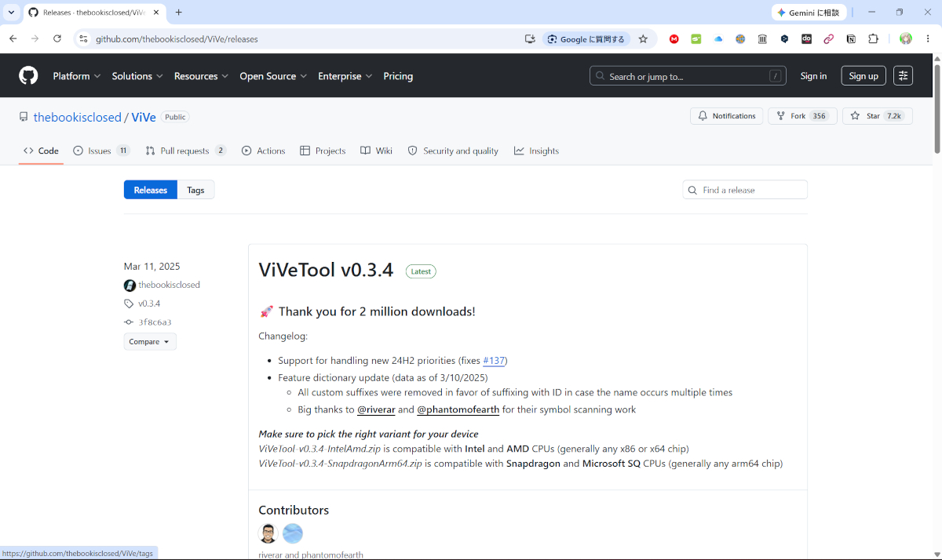Viewport: 942px width, 560px height.
Task: Open the Actions tab
Action: point(263,151)
